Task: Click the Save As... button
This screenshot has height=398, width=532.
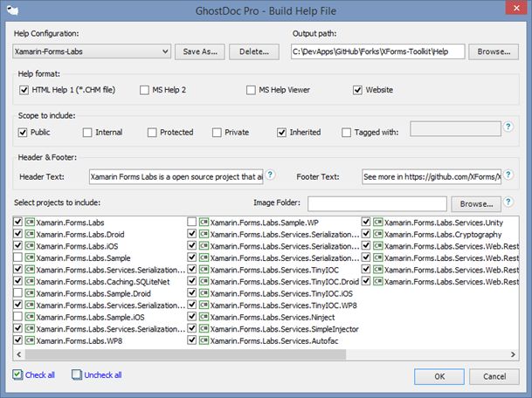Action: point(200,51)
